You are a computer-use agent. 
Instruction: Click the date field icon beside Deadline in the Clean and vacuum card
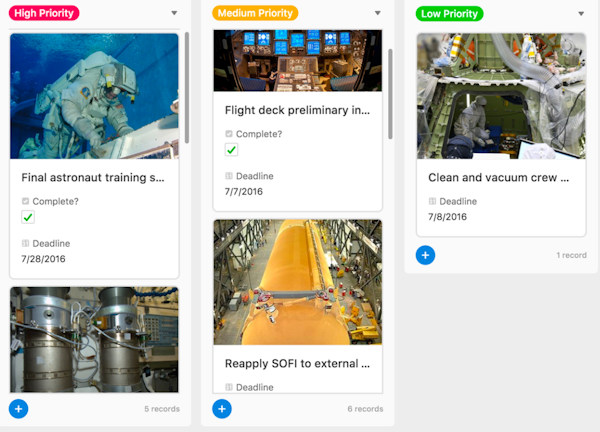(432, 201)
